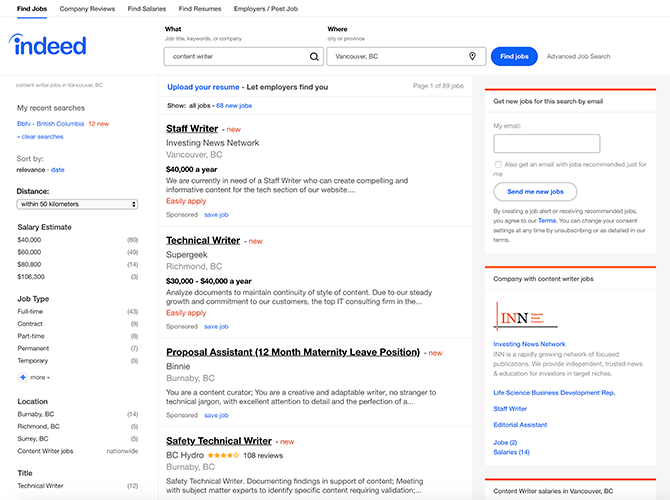The width and height of the screenshot is (670, 500).
Task: Open the Find Jobs tab
Action: 32,9
